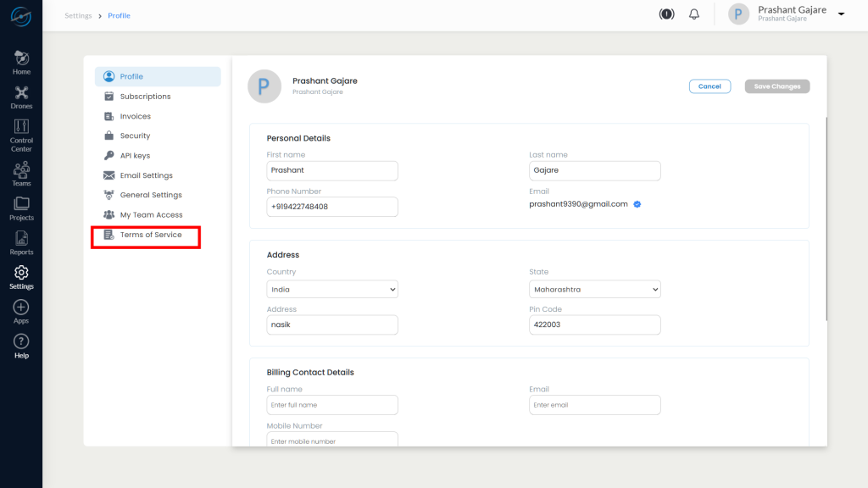Open the Help section
This screenshot has width=868, height=488.
20,346
